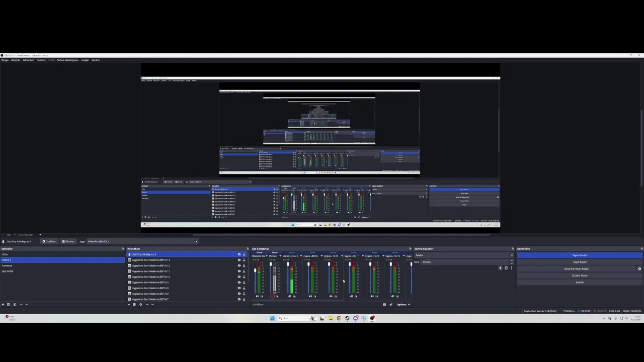Screen dimensions: 644x362
Task: Pop out the Ses Karıştırıcı dock panel
Action: click(x=410, y=249)
